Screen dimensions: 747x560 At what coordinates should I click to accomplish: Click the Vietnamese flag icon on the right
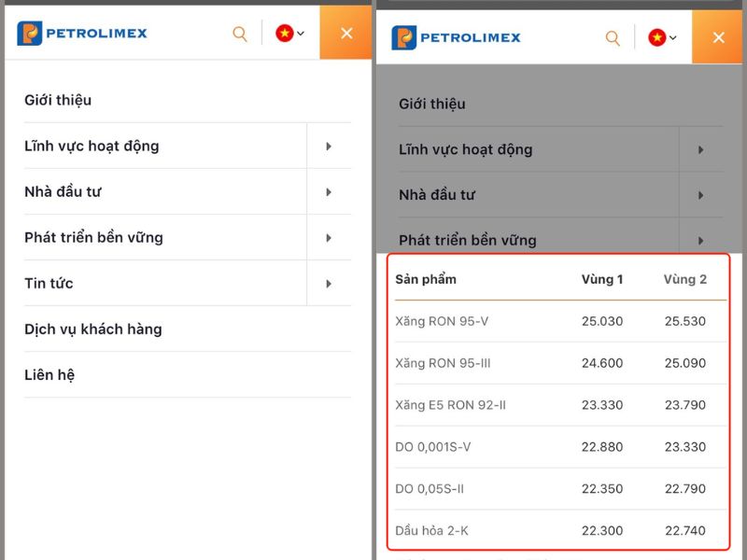click(655, 37)
